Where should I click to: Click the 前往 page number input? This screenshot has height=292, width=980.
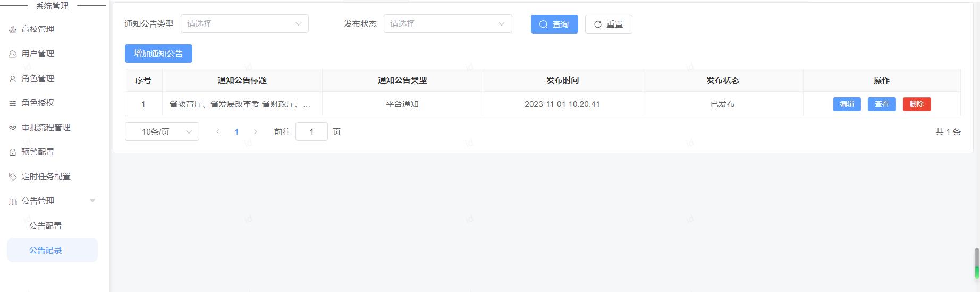click(x=311, y=132)
